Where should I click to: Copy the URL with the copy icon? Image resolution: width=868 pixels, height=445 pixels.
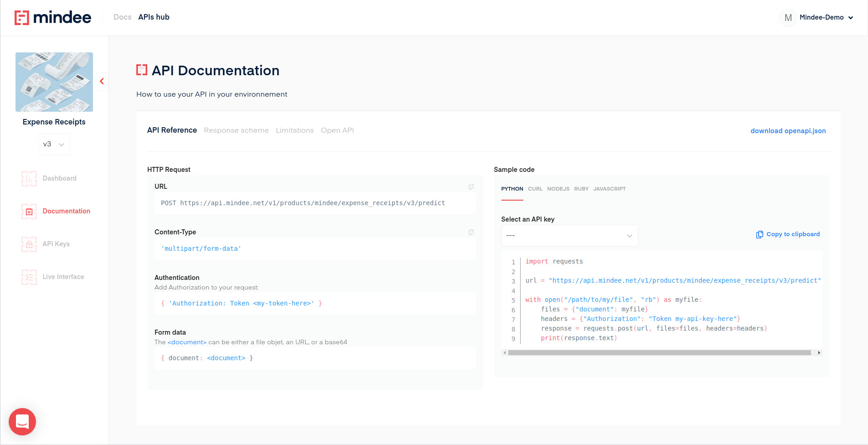[471, 186]
